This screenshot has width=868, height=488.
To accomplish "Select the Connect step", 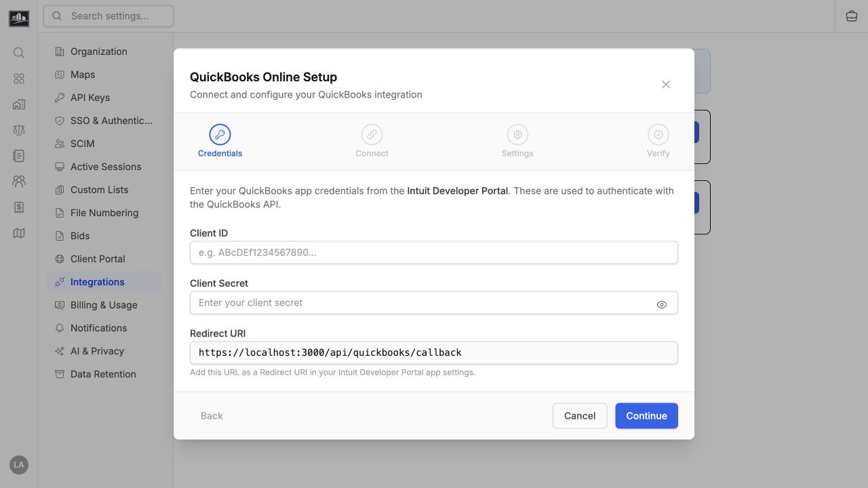I will 372,141.
